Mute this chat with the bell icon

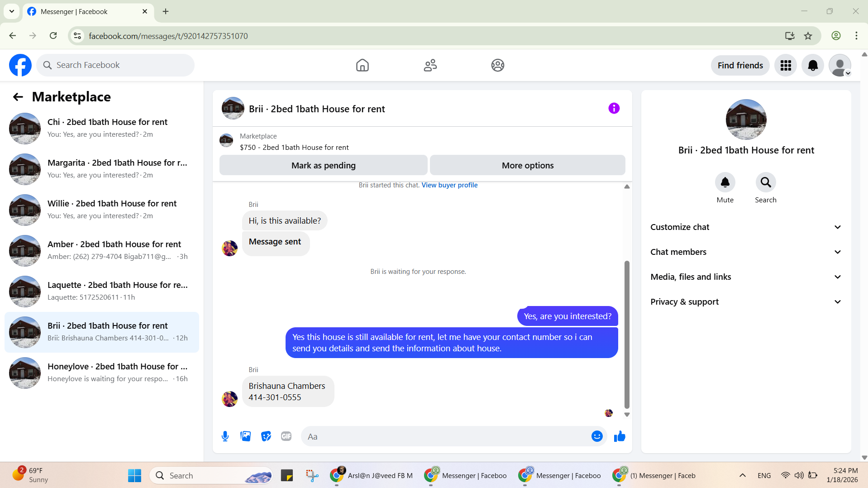(x=725, y=182)
